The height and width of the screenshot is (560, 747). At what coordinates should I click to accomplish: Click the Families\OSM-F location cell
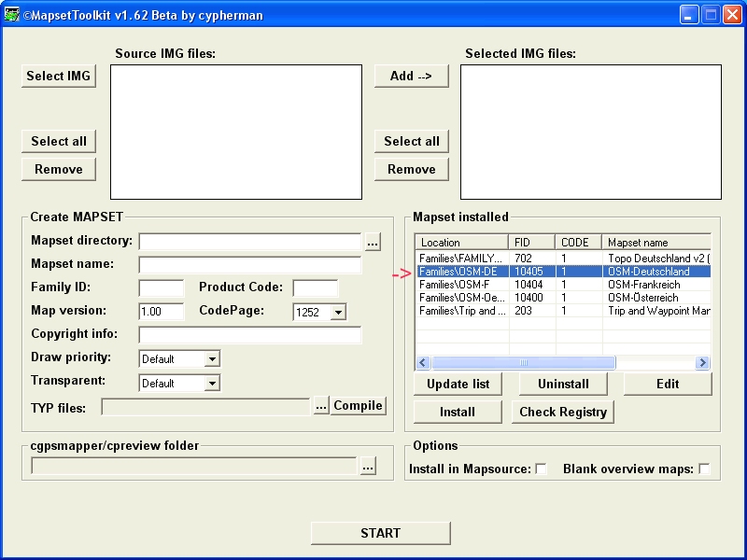point(454,285)
